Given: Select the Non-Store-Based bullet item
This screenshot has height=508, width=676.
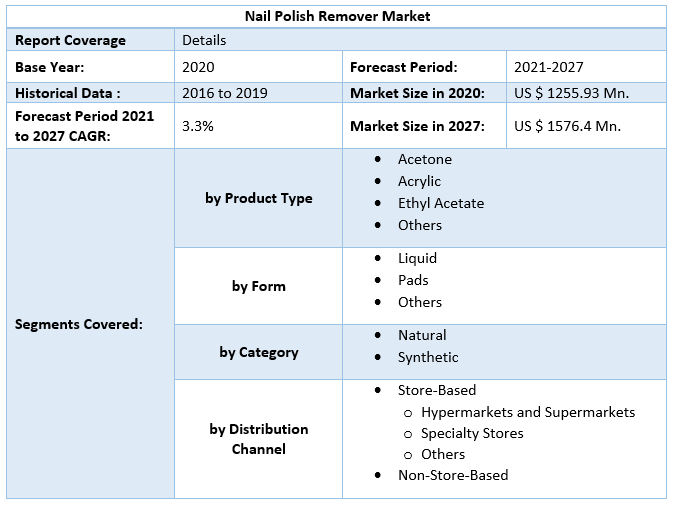Looking at the screenshot, I should 452,475.
